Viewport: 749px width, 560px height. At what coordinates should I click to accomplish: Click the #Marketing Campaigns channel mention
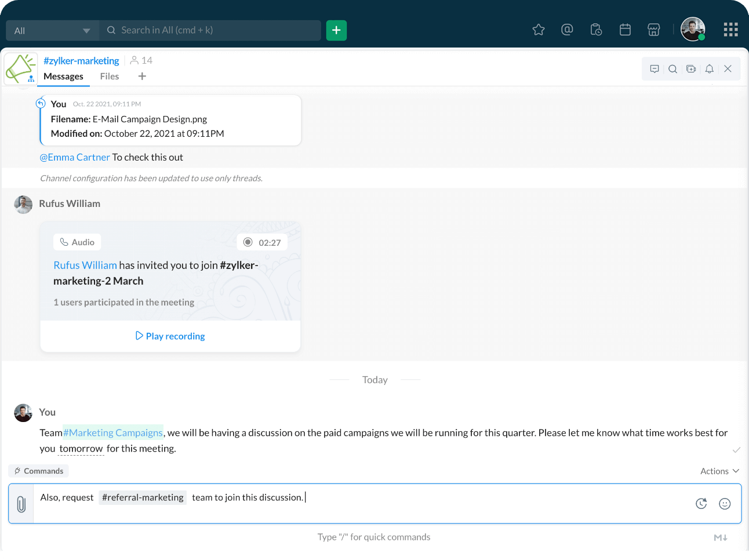pyautogui.click(x=113, y=433)
